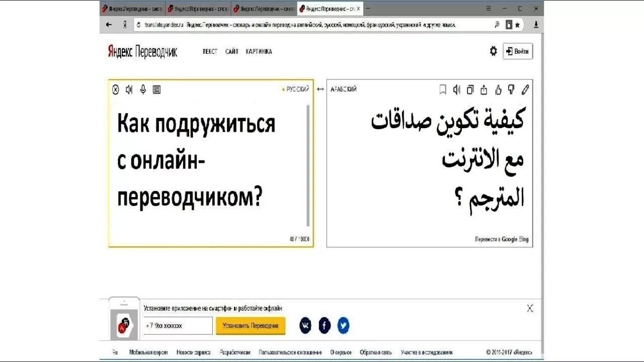Bookmark the Arabic translation
This screenshot has width=644, height=362.
pos(443,89)
